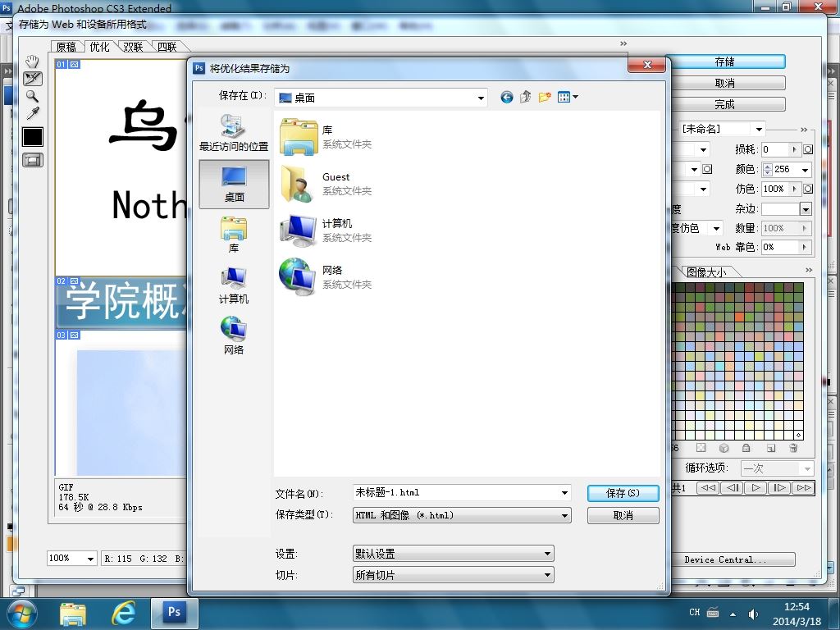The width and height of the screenshot is (840, 630).
Task: Select the Slice Select tool
Action: click(32, 78)
